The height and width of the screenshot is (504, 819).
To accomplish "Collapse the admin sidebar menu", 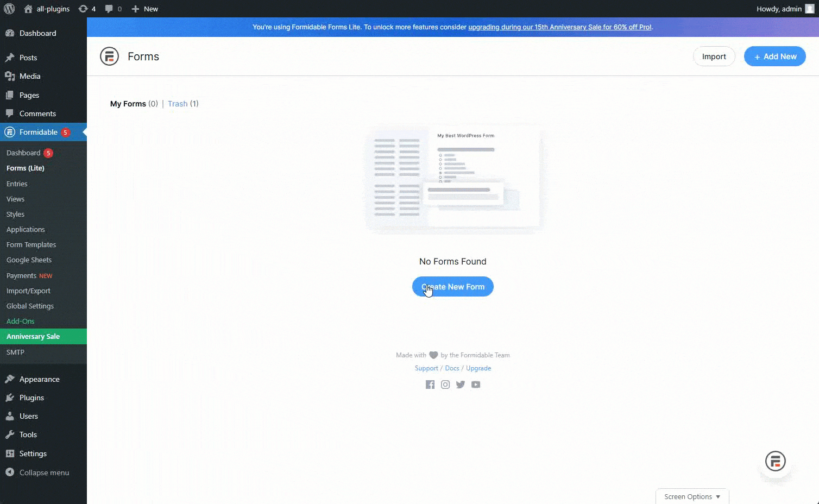I will [x=43, y=472].
